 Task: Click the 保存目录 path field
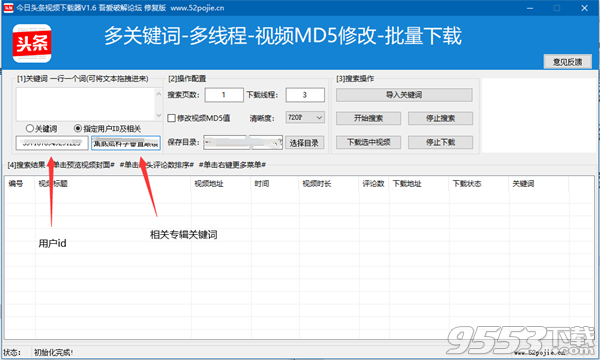click(x=243, y=143)
